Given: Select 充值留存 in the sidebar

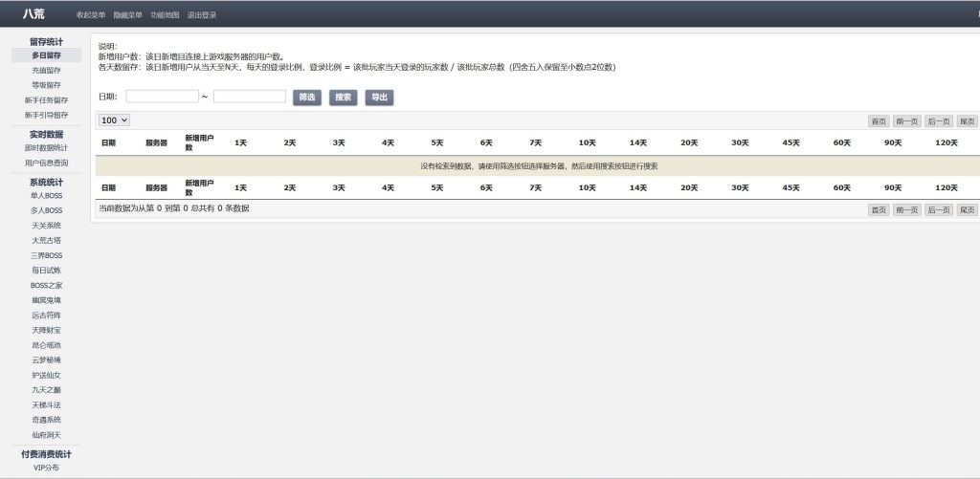Looking at the screenshot, I should coord(46,71).
